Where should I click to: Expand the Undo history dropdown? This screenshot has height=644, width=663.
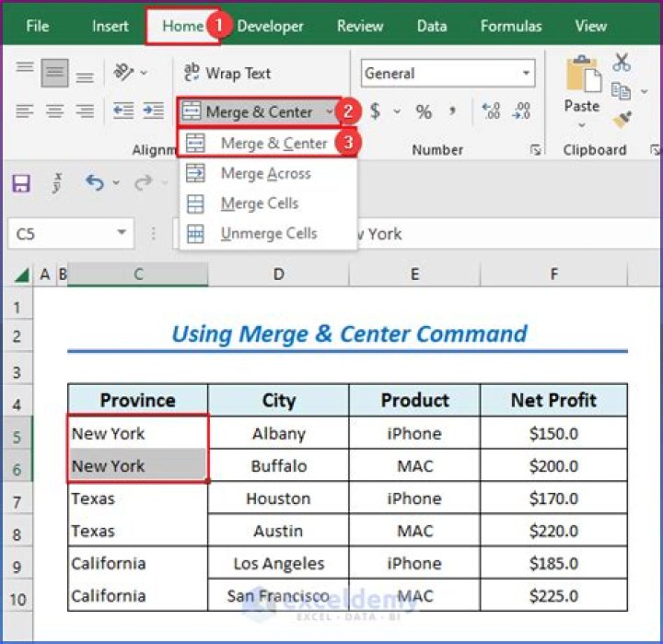click(x=116, y=182)
